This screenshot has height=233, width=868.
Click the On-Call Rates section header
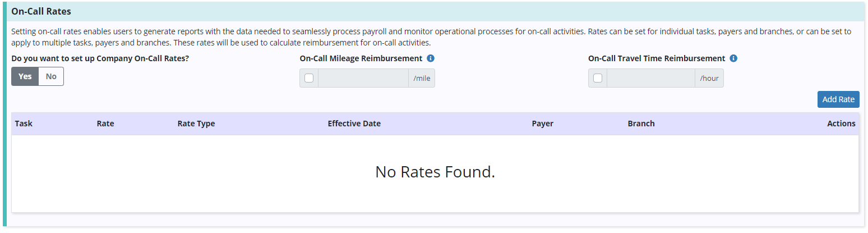pyautogui.click(x=41, y=11)
